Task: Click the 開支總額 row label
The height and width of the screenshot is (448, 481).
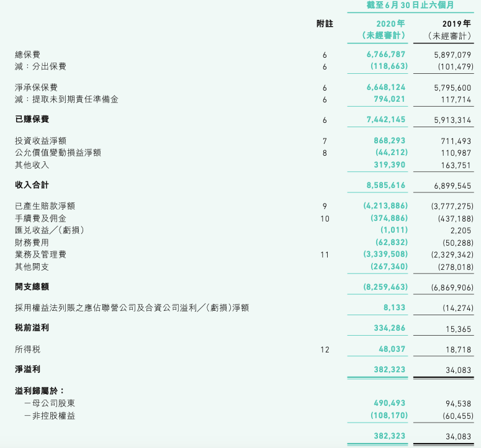Action: pyautogui.click(x=32, y=287)
